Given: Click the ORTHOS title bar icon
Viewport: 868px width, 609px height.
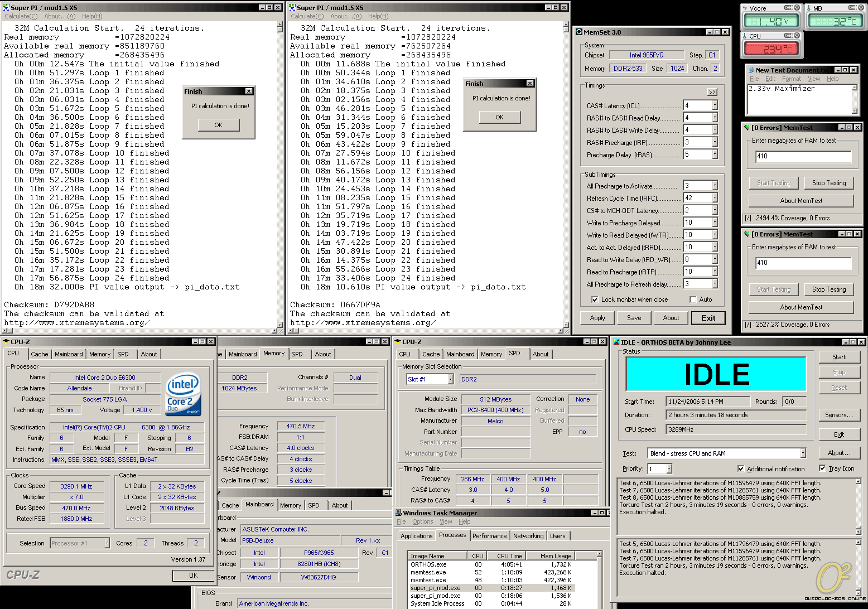Looking at the screenshot, I should [x=616, y=342].
